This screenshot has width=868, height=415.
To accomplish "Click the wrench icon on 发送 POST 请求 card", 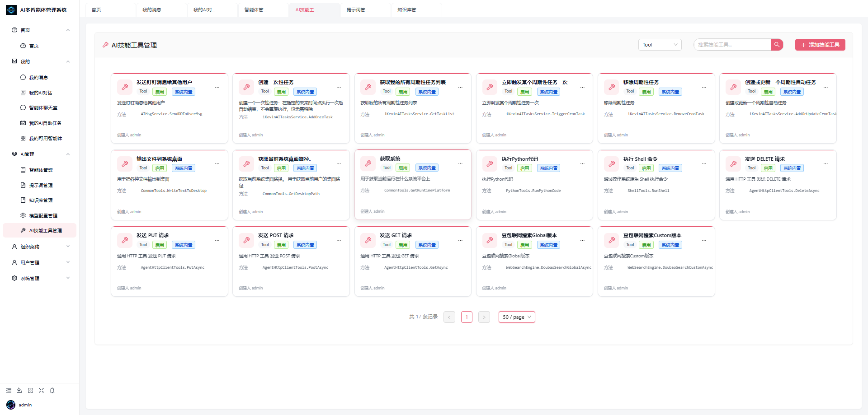I will (246, 240).
